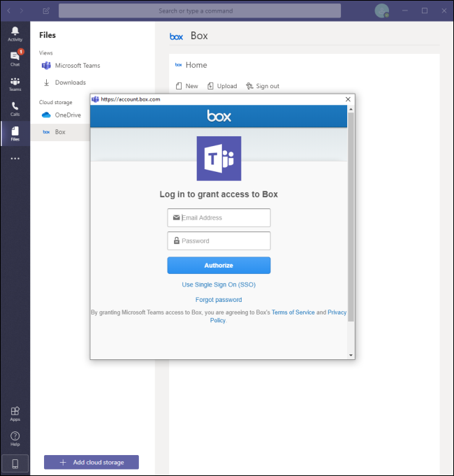Click the Authorize button

pyautogui.click(x=219, y=266)
